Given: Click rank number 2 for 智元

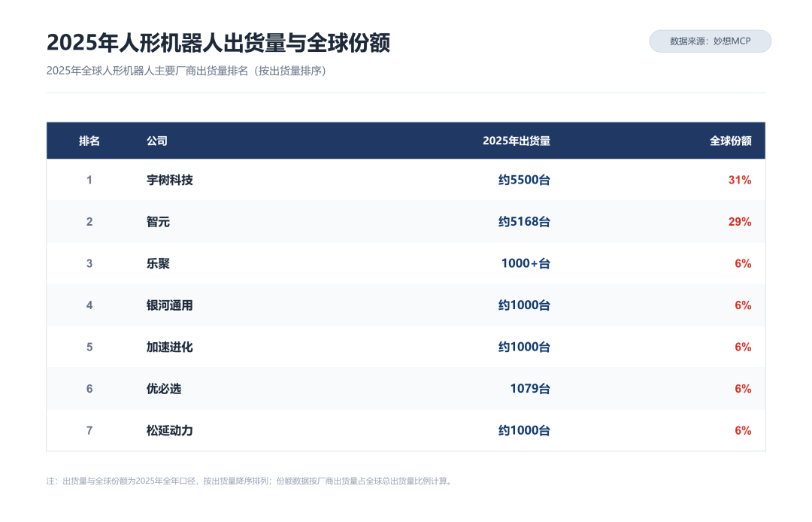Looking at the screenshot, I should click(89, 222).
